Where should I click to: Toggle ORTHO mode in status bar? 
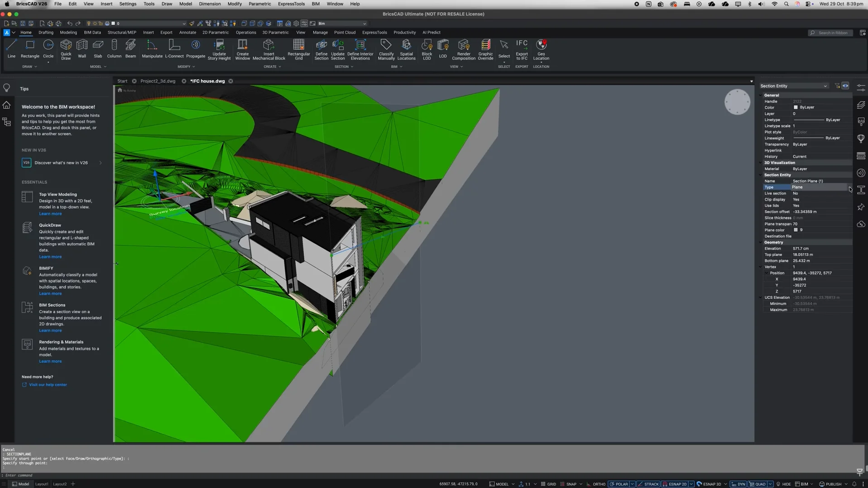(x=598, y=484)
